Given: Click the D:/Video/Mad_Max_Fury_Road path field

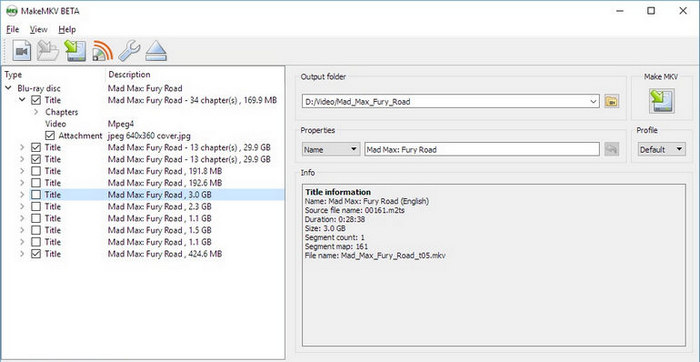Looking at the screenshot, I should click(450, 102).
